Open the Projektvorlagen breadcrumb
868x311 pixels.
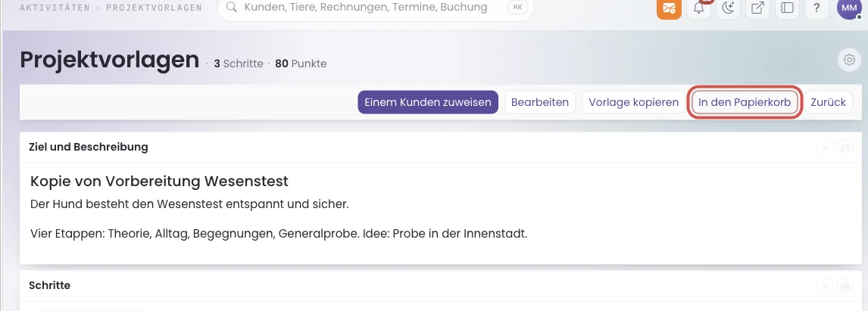pyautogui.click(x=154, y=8)
